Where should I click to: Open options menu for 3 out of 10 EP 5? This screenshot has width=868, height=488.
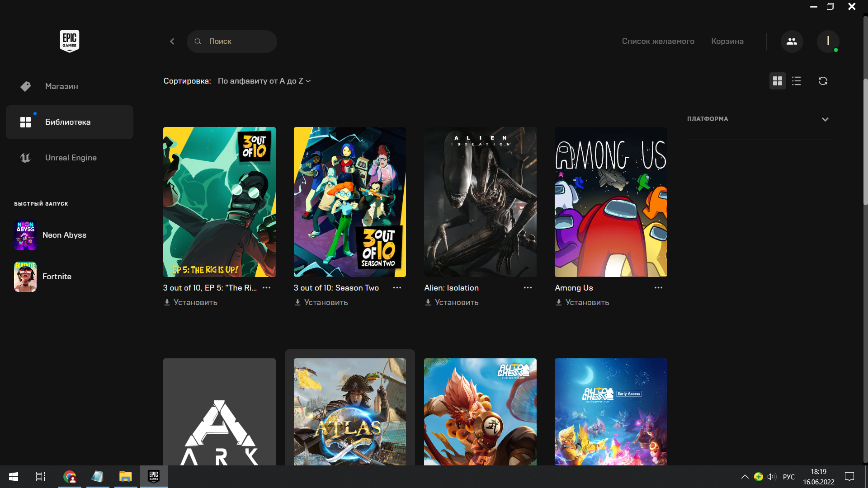click(267, 288)
